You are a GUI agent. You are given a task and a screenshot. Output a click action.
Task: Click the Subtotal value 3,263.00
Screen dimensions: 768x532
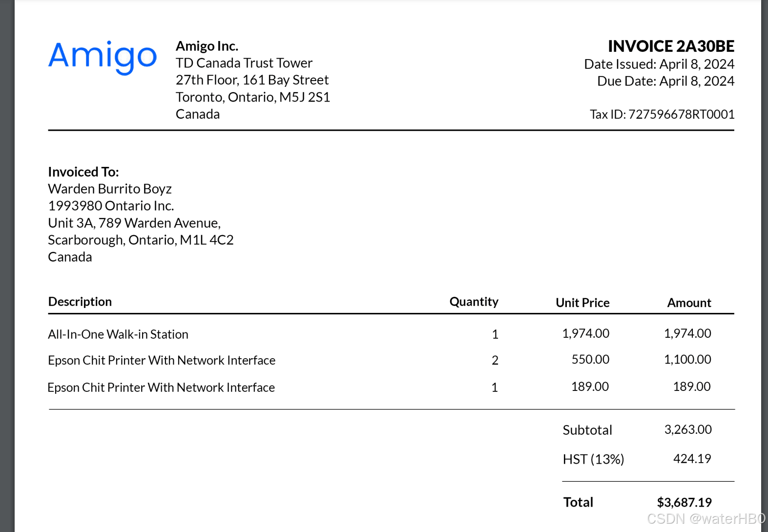(x=688, y=430)
